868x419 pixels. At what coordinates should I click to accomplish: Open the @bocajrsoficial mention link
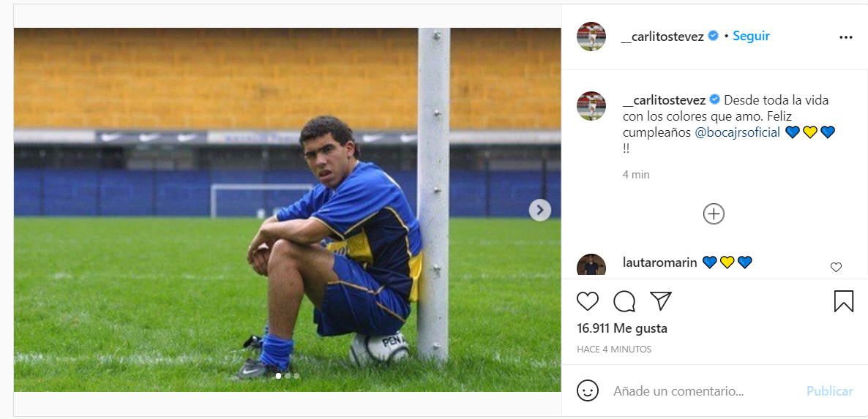737,132
